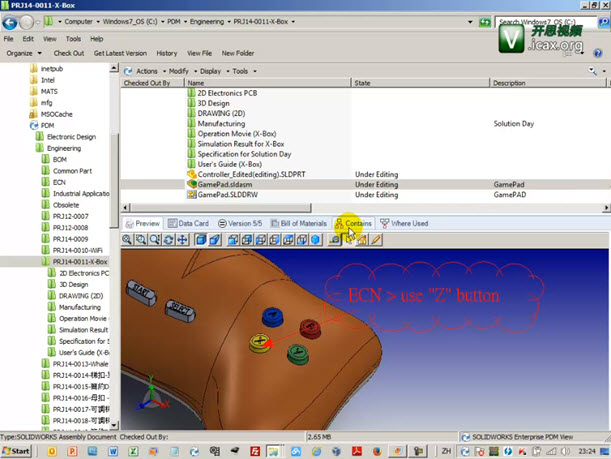Screen dimensions: 611x459
Task: Select the ECN folder in tree
Action: (61, 181)
